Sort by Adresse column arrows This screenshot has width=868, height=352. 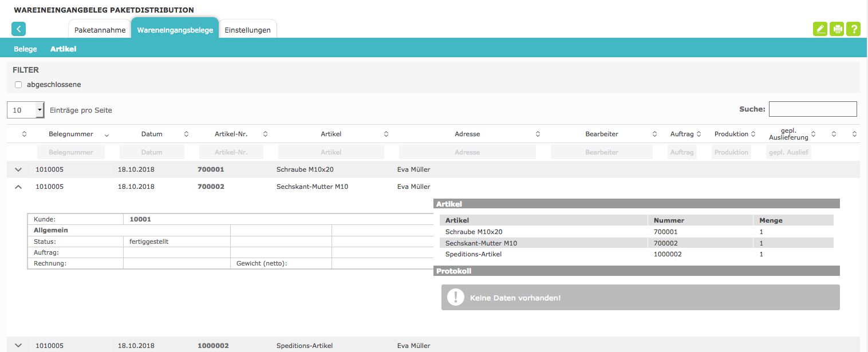click(x=538, y=134)
